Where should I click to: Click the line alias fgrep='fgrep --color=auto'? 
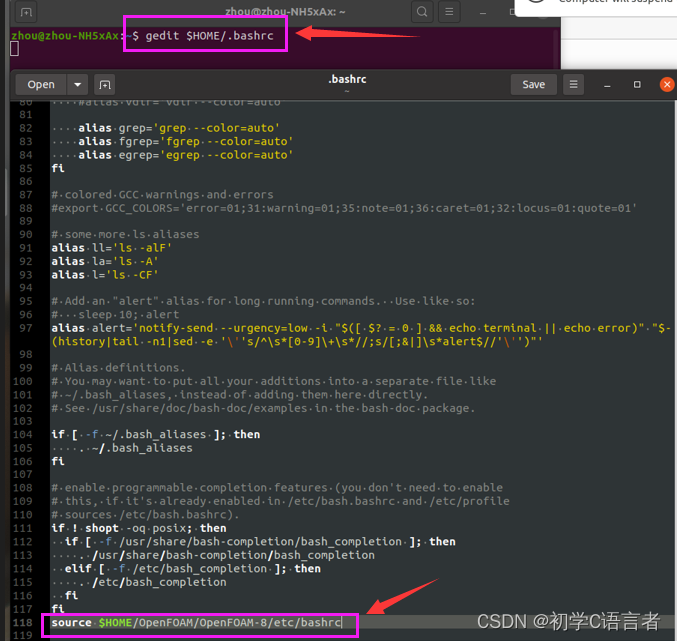point(186,142)
